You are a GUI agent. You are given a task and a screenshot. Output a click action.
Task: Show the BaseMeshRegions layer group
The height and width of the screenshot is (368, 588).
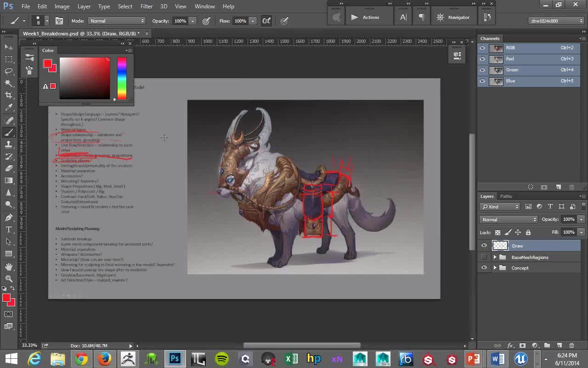(x=484, y=257)
